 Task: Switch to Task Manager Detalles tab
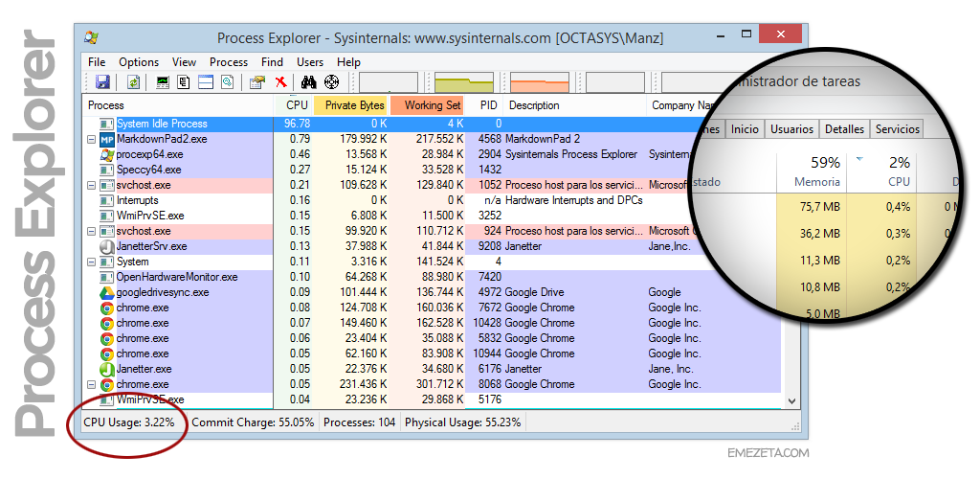pyautogui.click(x=844, y=128)
